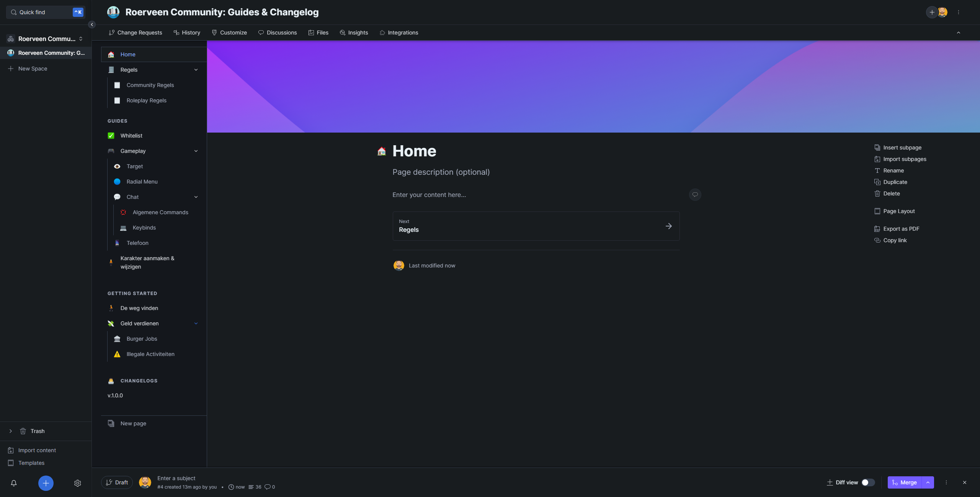Open the Whitelist guide page
Image resolution: width=980 pixels, height=497 pixels.
click(x=131, y=136)
